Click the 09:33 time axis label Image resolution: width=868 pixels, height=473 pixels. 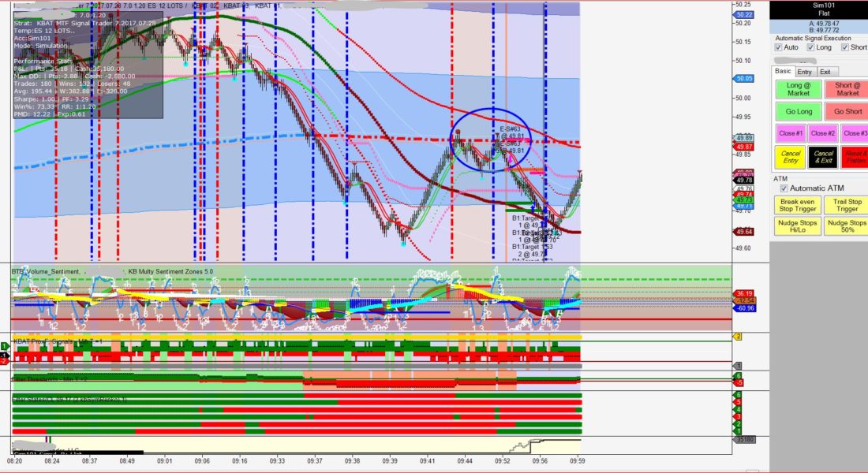277,461
